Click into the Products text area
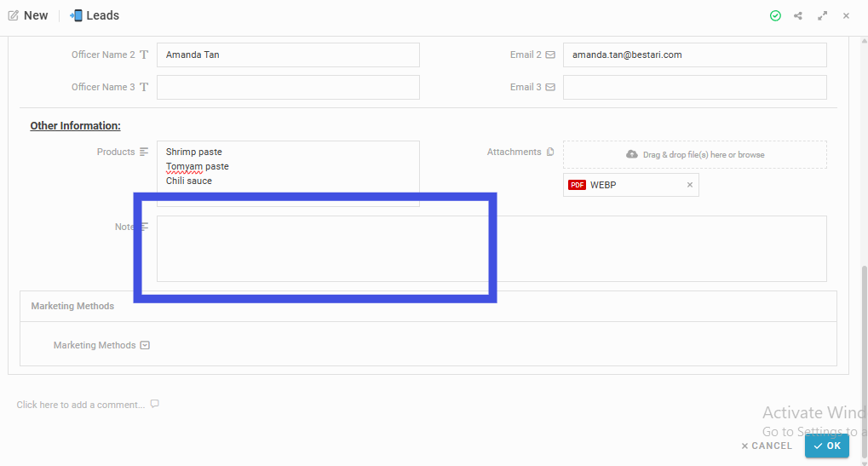Viewport: 868px width, 466px height. (288, 173)
